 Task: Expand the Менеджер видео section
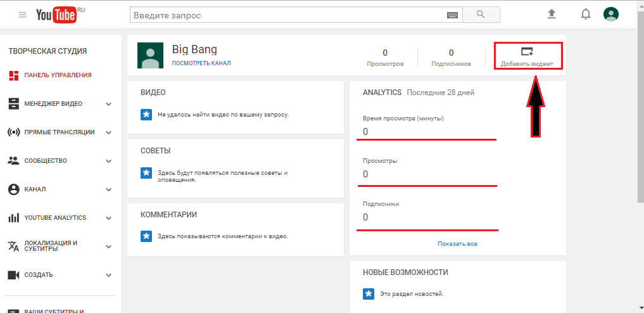[x=108, y=104]
